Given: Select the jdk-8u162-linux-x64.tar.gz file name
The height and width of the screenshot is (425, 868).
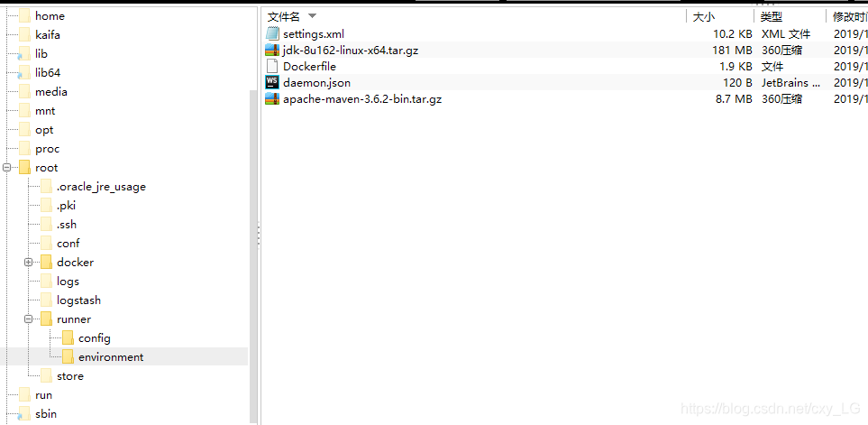Looking at the screenshot, I should tap(351, 51).
